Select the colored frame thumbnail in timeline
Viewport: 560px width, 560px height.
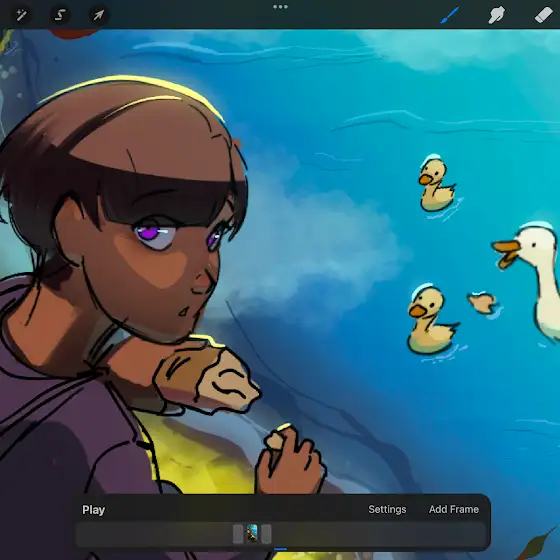point(252,534)
